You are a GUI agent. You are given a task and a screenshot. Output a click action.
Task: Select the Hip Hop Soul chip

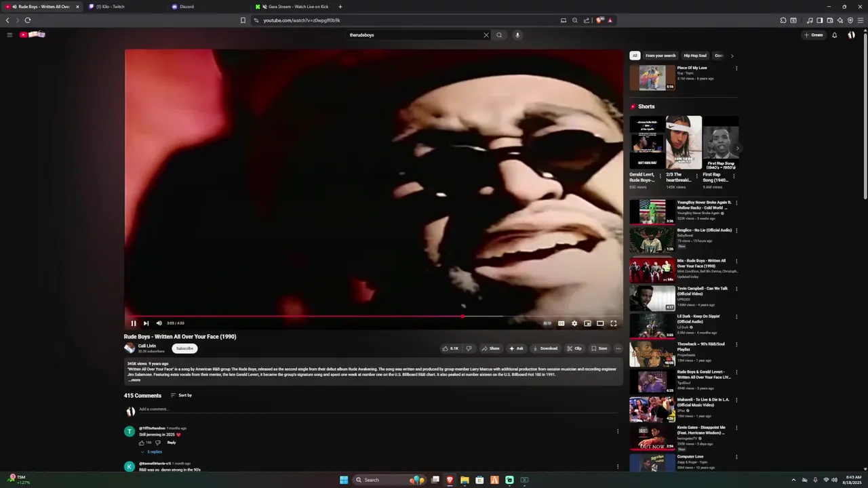(x=695, y=56)
